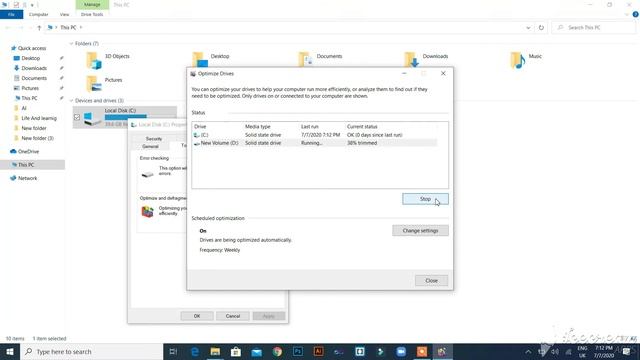The image size is (640, 360).
Task: Open the Zoom app on taskbar
Action: click(x=401, y=351)
